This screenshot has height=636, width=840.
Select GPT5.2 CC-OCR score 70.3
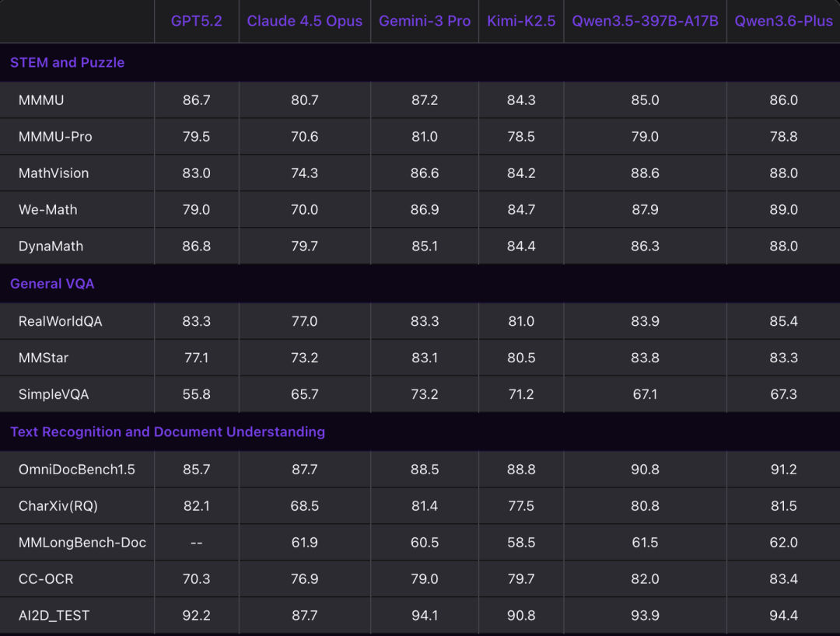tap(196, 578)
